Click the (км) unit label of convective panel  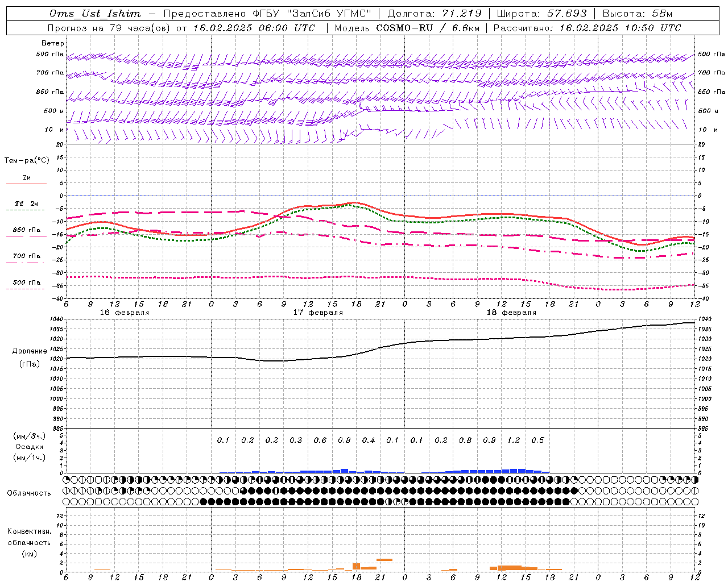29,554
